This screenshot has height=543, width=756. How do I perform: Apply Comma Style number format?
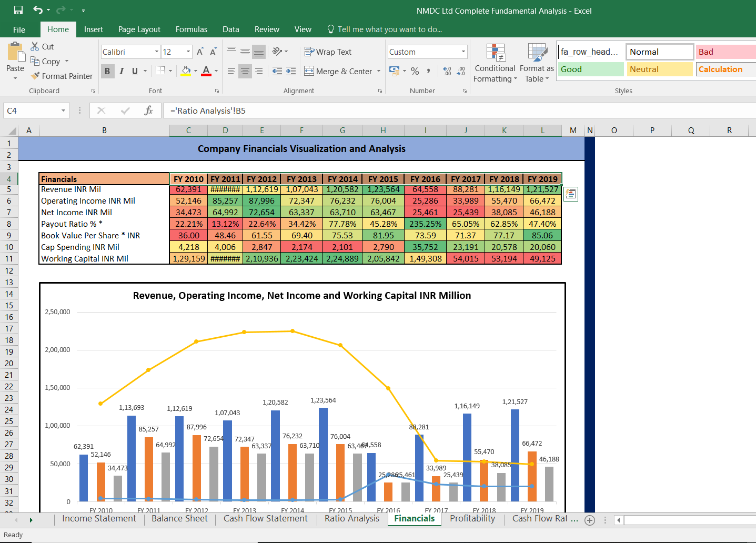click(429, 71)
